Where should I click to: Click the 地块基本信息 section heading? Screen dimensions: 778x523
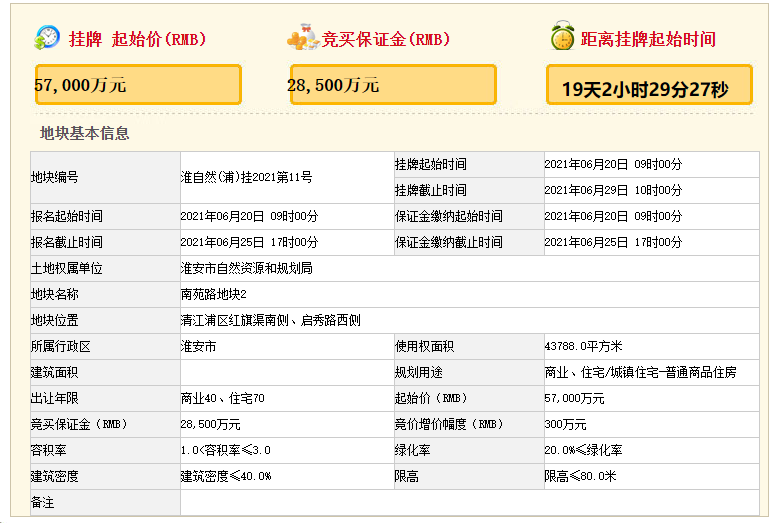[85, 133]
